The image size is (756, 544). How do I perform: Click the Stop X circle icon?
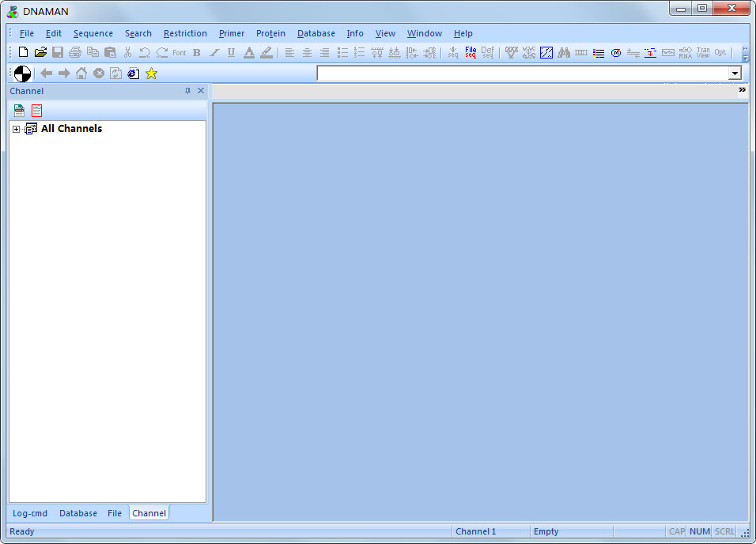click(x=99, y=74)
